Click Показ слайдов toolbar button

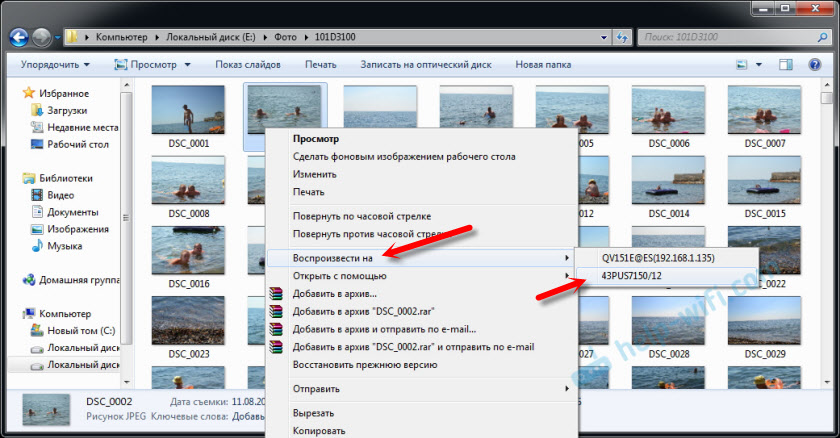(x=248, y=65)
